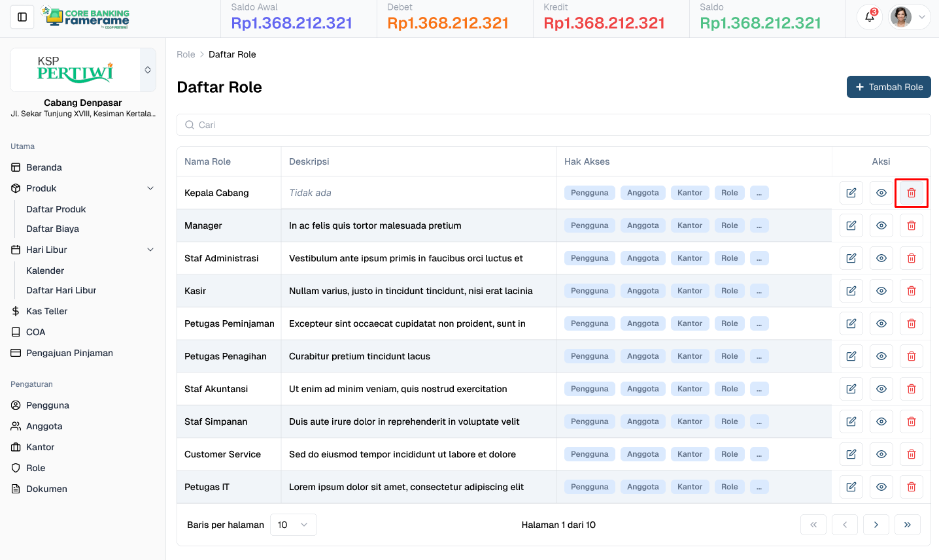View details of Kasir role with eye icon
The width and height of the screenshot is (939, 560).
click(881, 290)
